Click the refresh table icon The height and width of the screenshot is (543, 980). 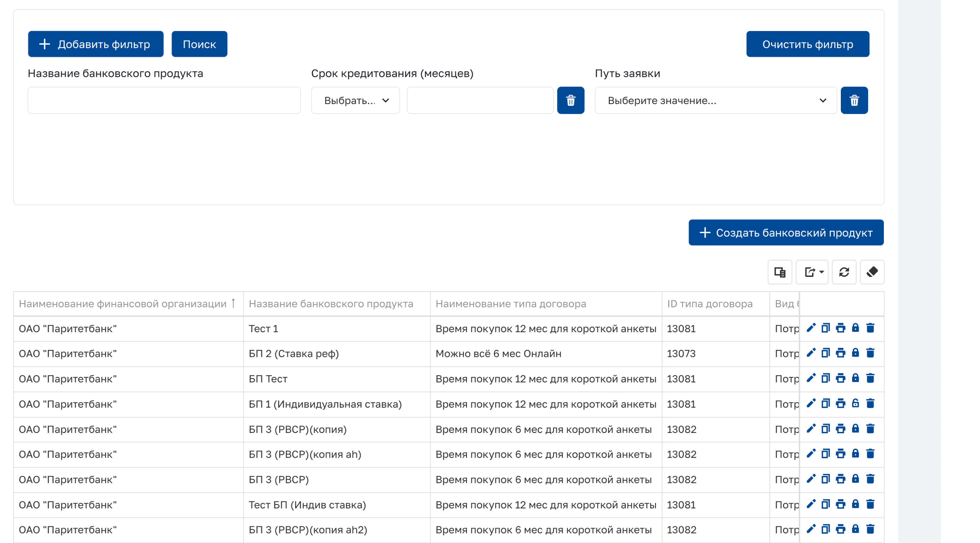coord(844,272)
